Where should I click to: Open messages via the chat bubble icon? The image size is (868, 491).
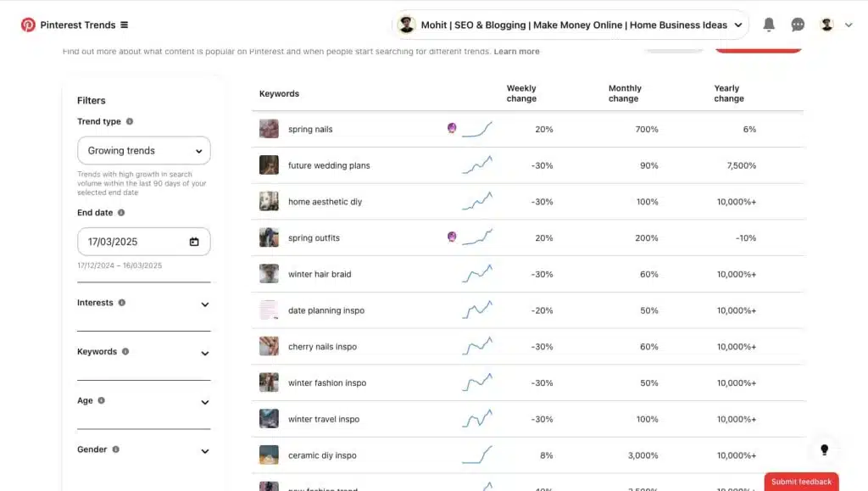coord(798,25)
